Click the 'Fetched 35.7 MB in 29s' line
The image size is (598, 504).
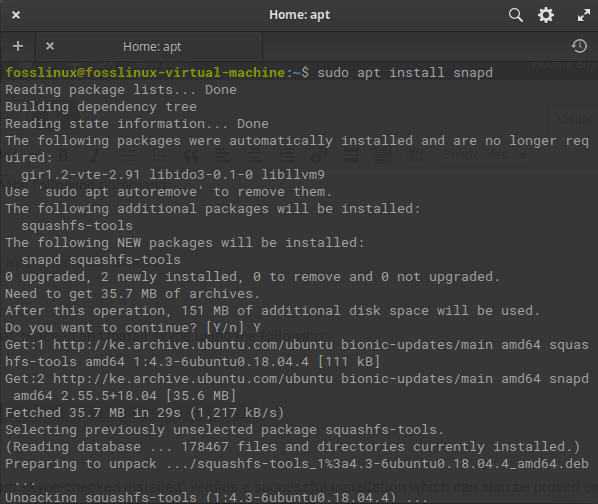click(x=145, y=413)
